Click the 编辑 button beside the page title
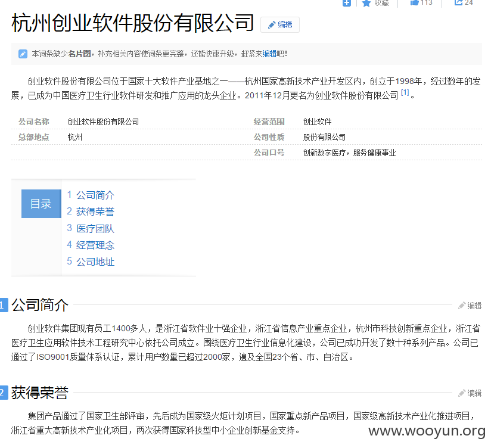 280,25
